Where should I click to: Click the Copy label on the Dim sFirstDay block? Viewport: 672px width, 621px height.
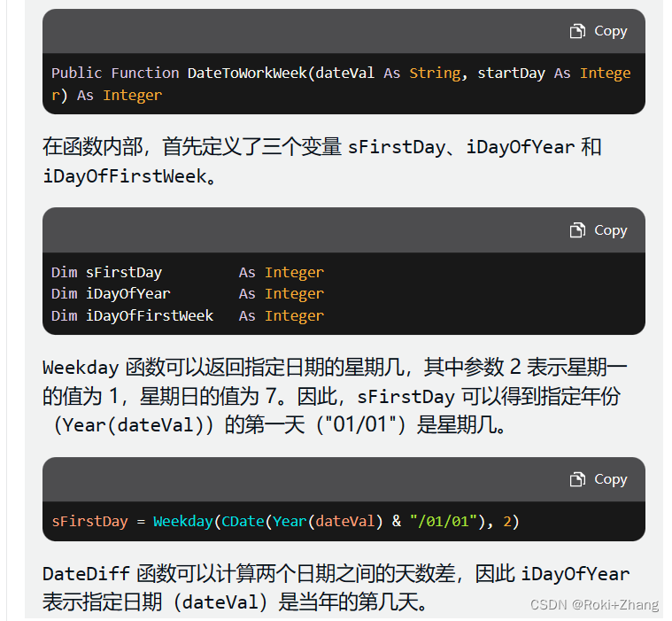point(610,230)
